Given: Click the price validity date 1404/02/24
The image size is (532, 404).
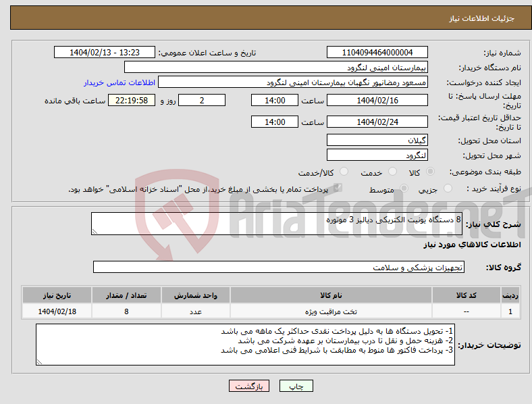Looking at the screenshot, I should click(x=377, y=122).
